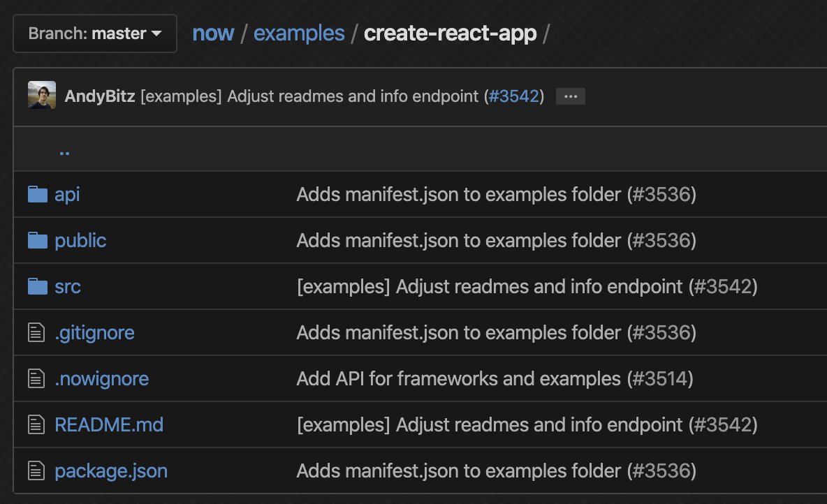Screen dimensions: 827x504
Task: Open the src folder
Action: pos(68,287)
